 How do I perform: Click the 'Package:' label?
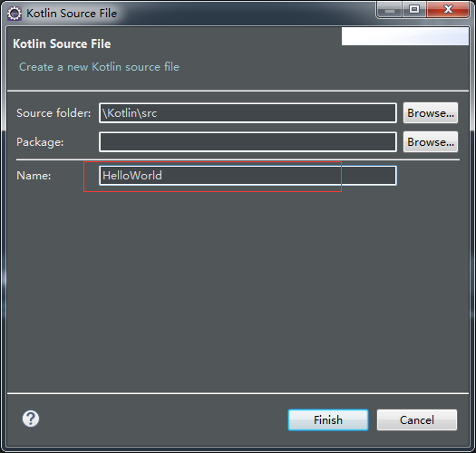click(40, 142)
